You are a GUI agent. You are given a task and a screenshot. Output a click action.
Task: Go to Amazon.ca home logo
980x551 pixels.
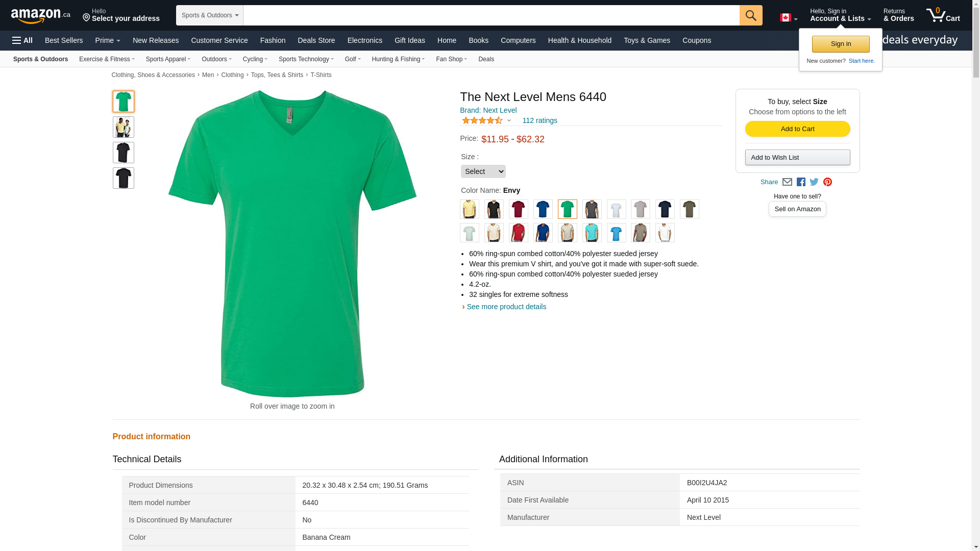[40, 16]
